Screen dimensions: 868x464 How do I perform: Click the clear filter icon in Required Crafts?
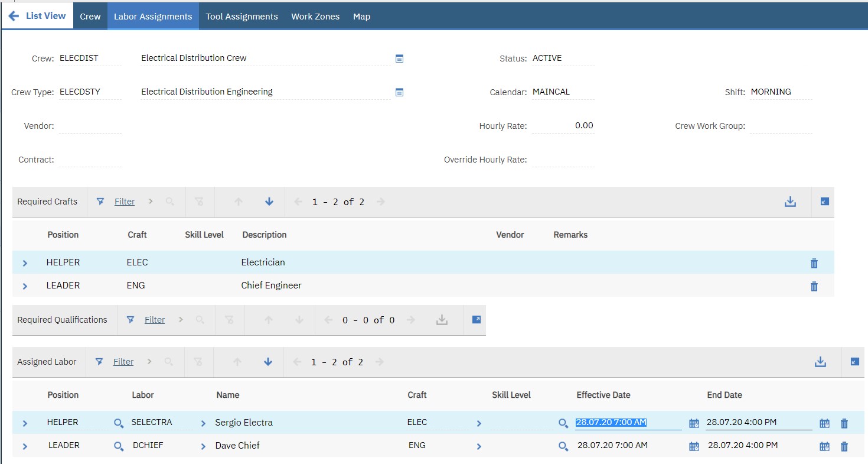tap(199, 201)
